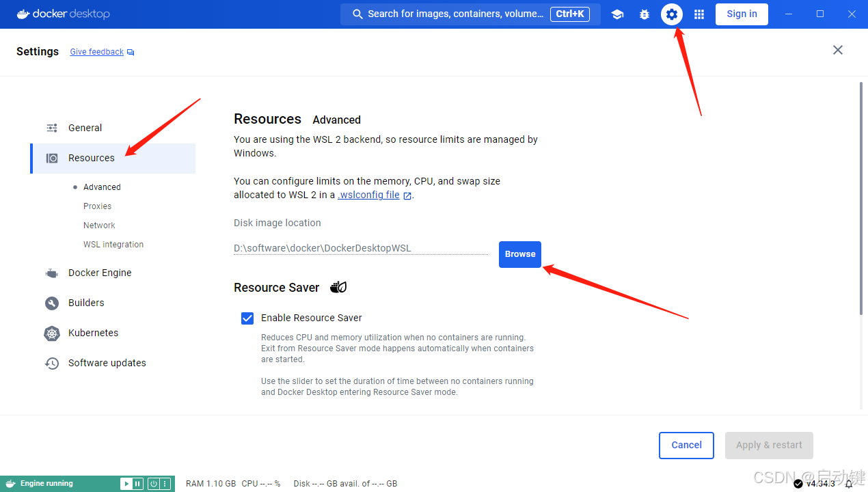Select the Kubernetes settings section

pos(113,333)
